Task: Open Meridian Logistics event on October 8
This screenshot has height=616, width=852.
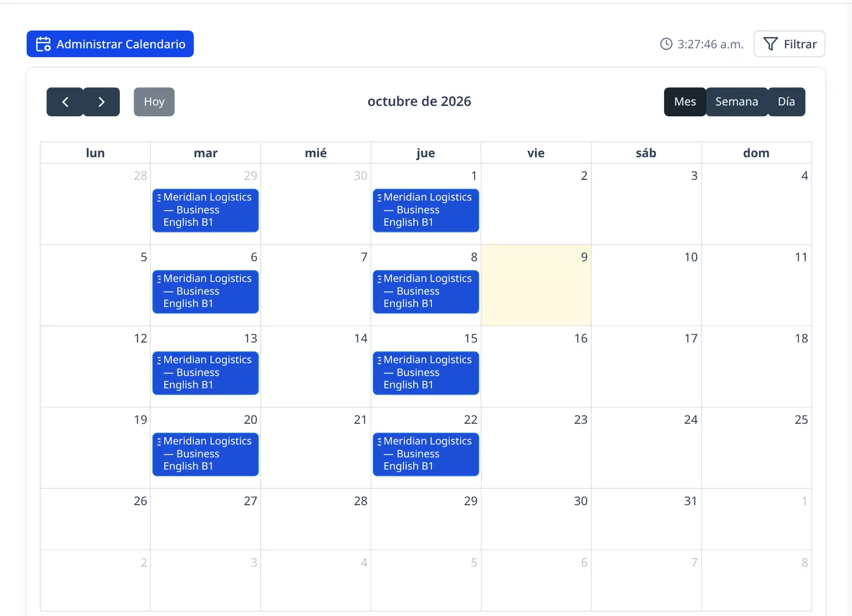Action: click(x=426, y=292)
